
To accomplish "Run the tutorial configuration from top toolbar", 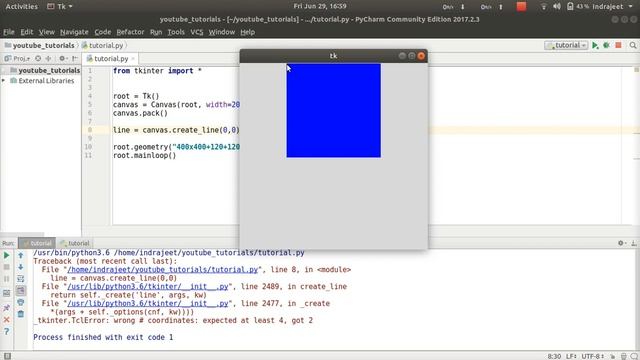I will pyautogui.click(x=595, y=45).
